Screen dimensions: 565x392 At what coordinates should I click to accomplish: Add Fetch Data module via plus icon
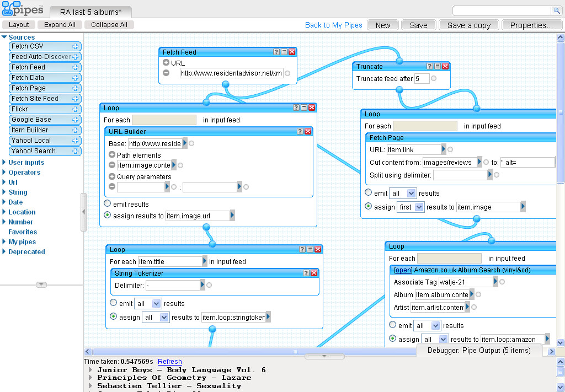75,78
